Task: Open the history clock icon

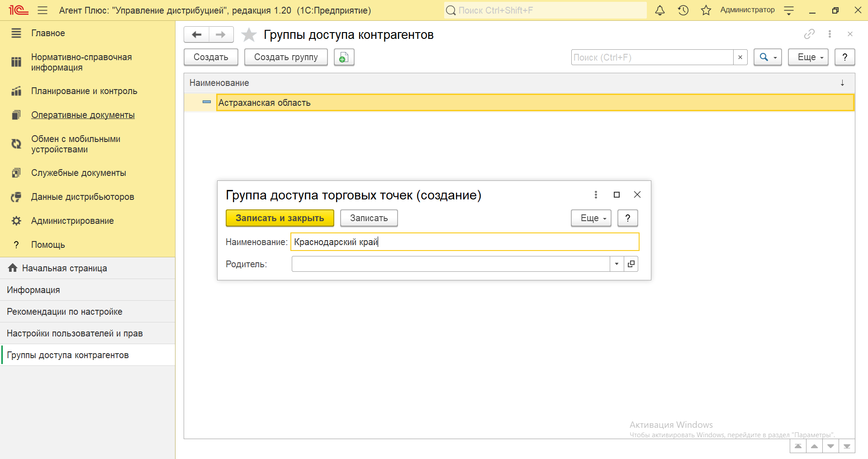Action: 683,10
